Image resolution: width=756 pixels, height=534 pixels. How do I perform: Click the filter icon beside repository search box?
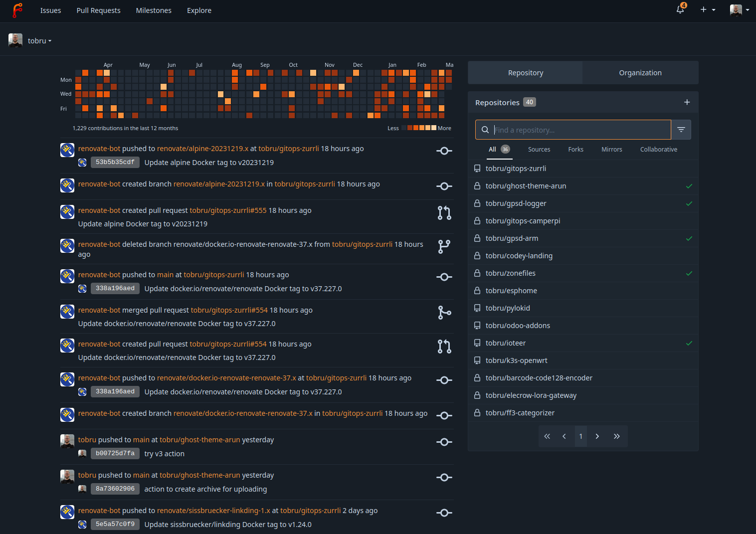[x=681, y=129]
